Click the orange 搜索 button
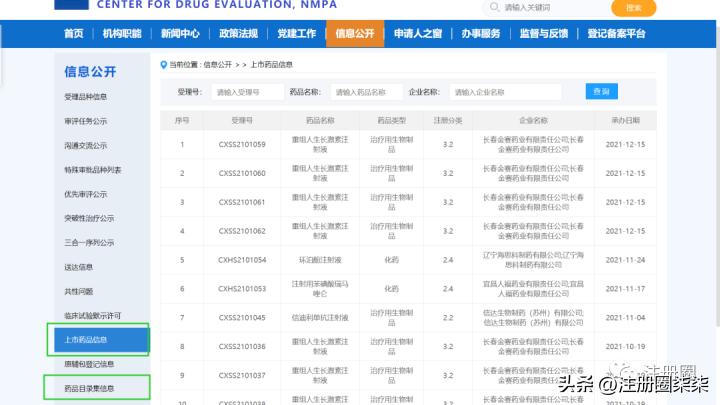720x405 pixels. (x=634, y=7)
